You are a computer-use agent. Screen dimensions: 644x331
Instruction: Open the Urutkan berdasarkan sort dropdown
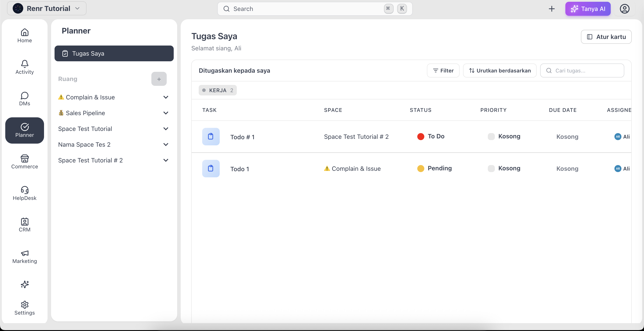tap(500, 71)
